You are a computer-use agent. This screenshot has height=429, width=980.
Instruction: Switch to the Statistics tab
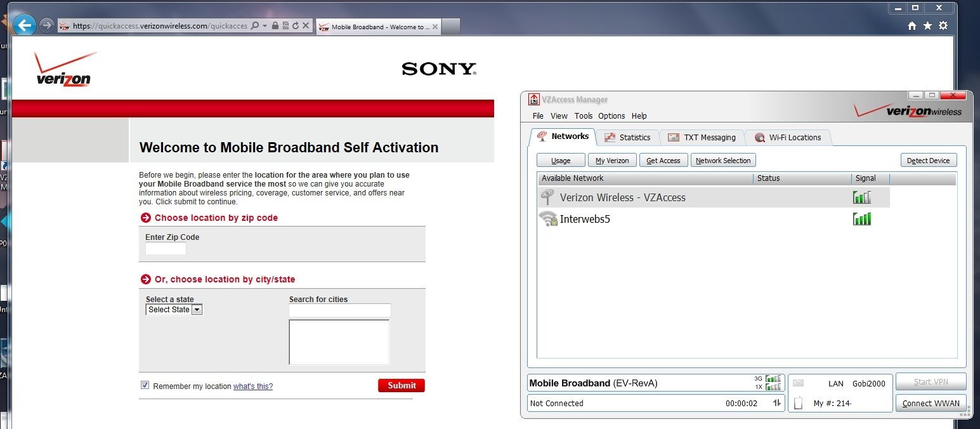[x=628, y=137]
